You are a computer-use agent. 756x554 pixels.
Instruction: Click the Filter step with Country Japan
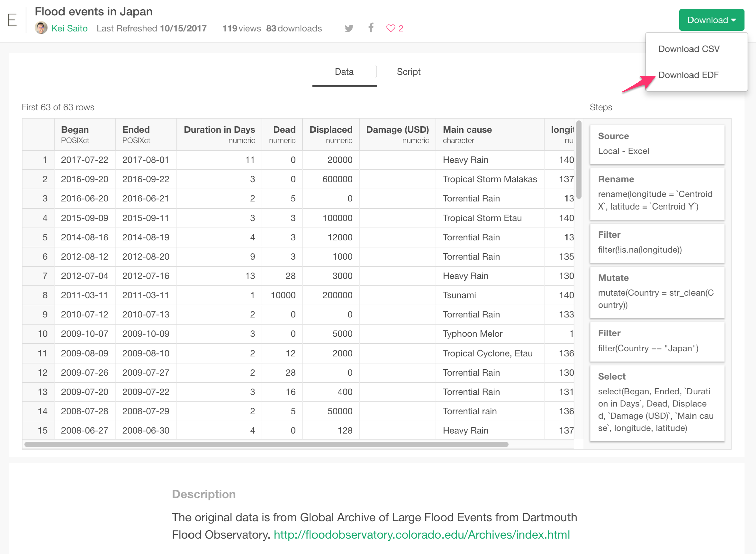coord(657,341)
